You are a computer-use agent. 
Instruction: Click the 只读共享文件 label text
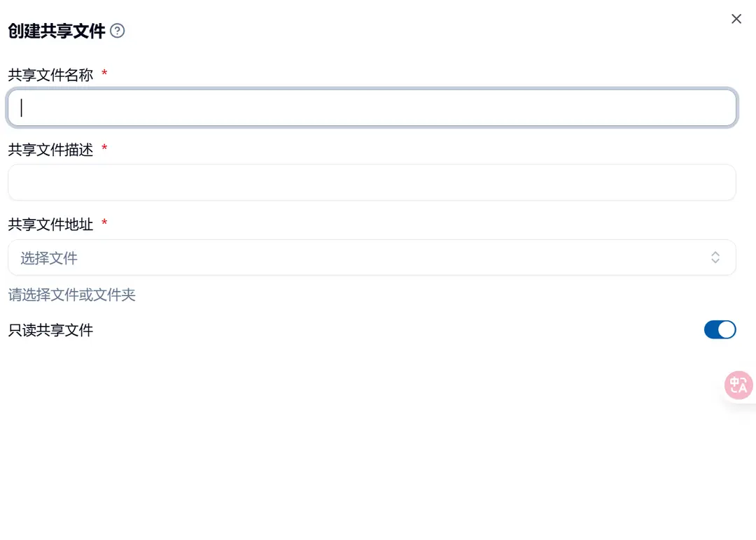[50, 330]
